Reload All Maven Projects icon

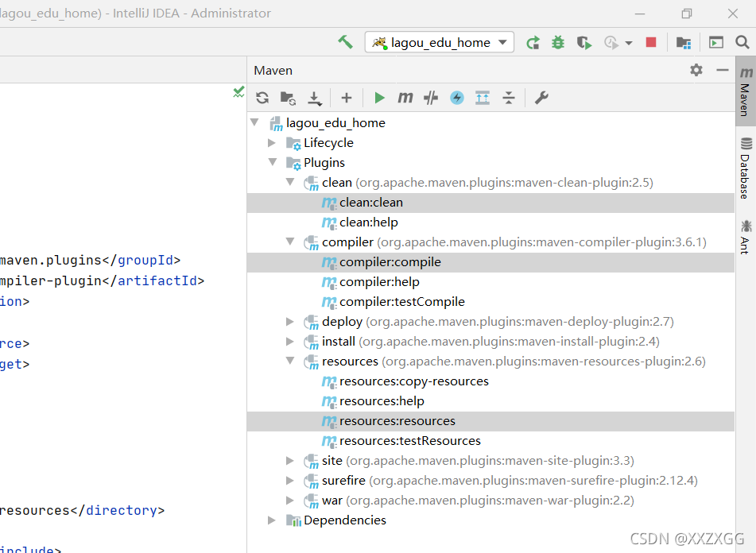point(262,98)
